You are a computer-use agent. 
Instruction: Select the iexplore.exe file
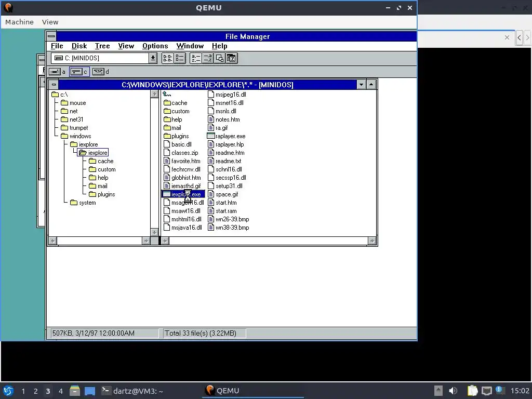click(183, 194)
